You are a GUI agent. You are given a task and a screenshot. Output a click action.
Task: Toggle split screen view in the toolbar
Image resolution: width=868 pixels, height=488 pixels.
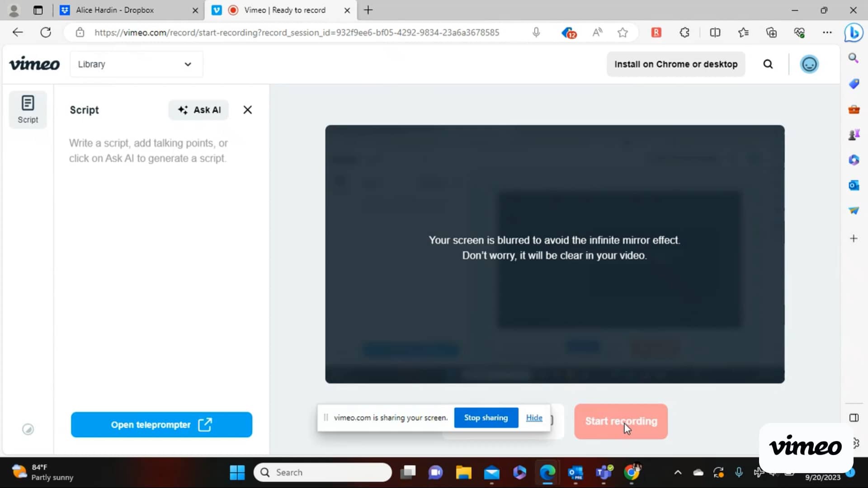(x=715, y=32)
